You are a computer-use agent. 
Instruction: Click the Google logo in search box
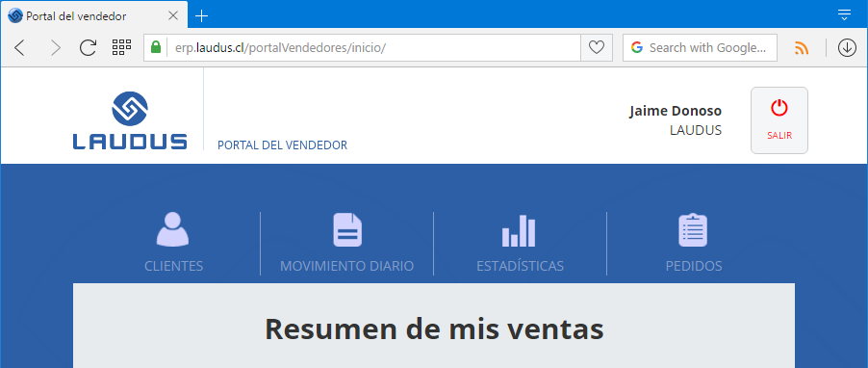[637, 47]
